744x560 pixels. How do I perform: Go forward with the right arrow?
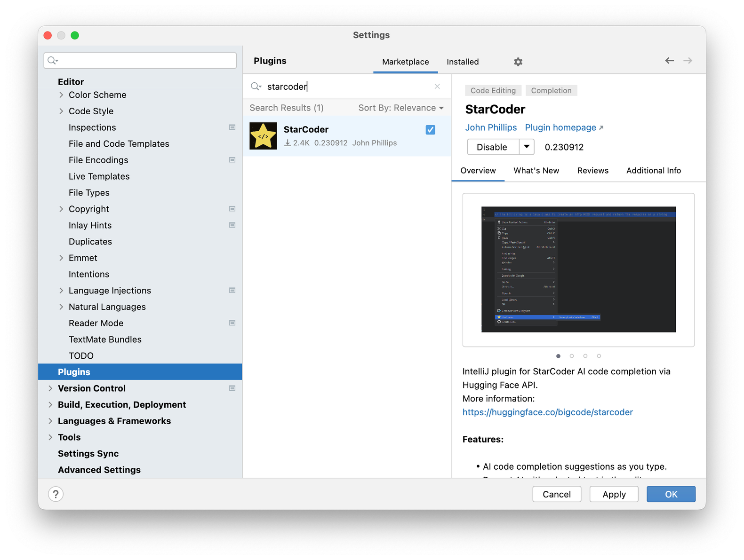tap(688, 61)
